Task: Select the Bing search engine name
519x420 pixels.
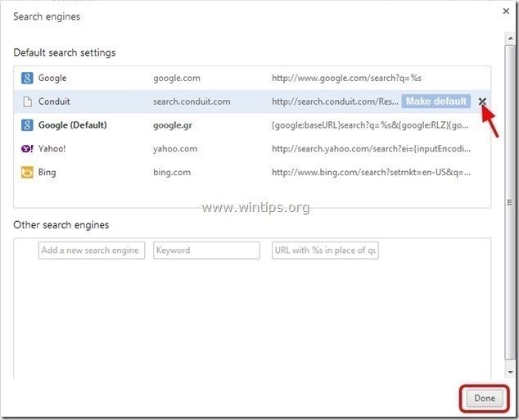Action: (x=47, y=173)
